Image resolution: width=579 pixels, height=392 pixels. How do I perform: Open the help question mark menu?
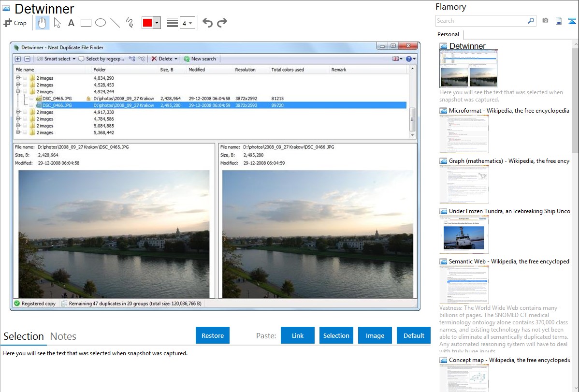[x=411, y=59]
